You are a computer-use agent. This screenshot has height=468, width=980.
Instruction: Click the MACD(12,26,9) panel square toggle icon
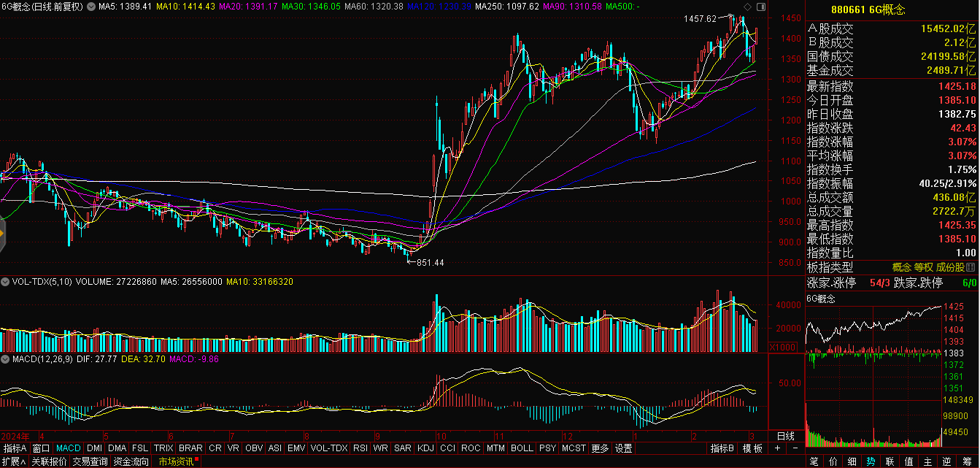click(5, 359)
